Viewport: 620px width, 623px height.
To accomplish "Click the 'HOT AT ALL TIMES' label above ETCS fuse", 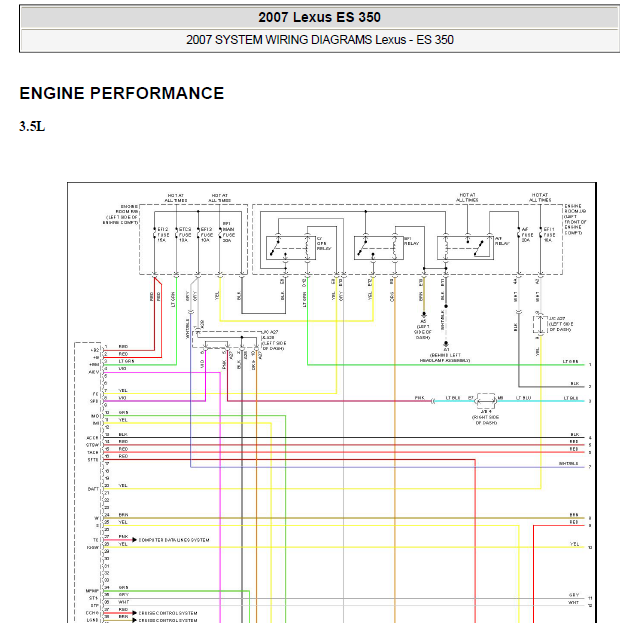I will click(x=176, y=198).
